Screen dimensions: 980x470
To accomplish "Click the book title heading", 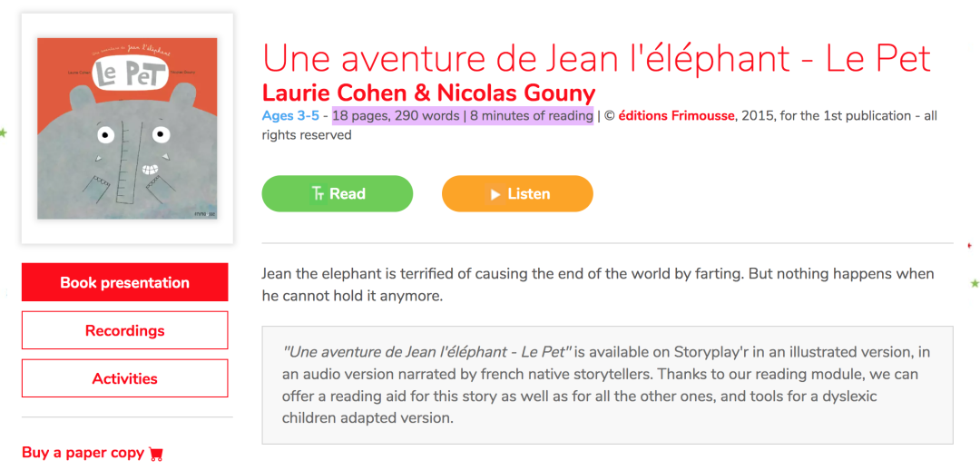I will click(596, 58).
